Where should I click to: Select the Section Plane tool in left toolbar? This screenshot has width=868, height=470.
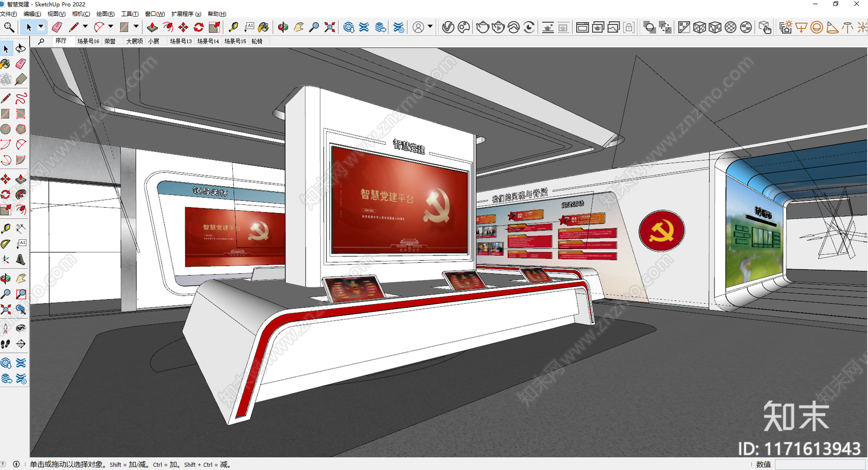click(21, 344)
